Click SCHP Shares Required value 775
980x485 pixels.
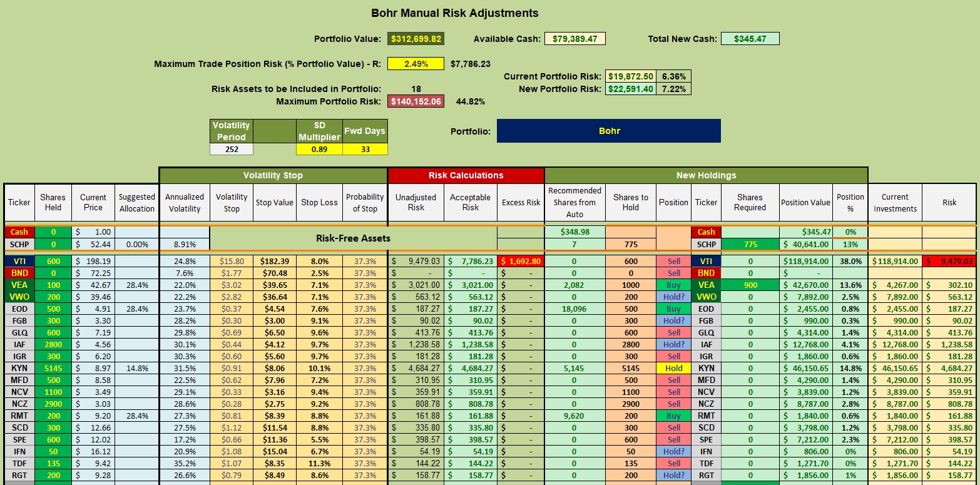pyautogui.click(x=750, y=244)
